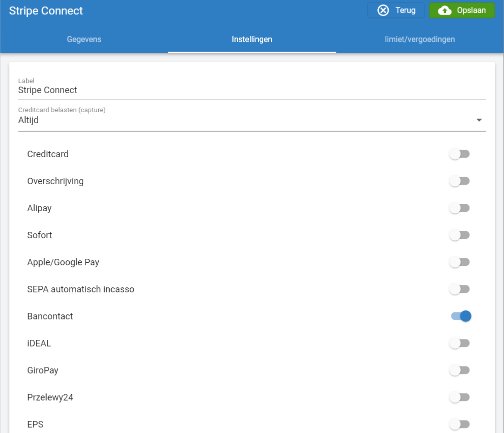Select the Instellingen tab
Screen dimensions: 504x433
252,39
